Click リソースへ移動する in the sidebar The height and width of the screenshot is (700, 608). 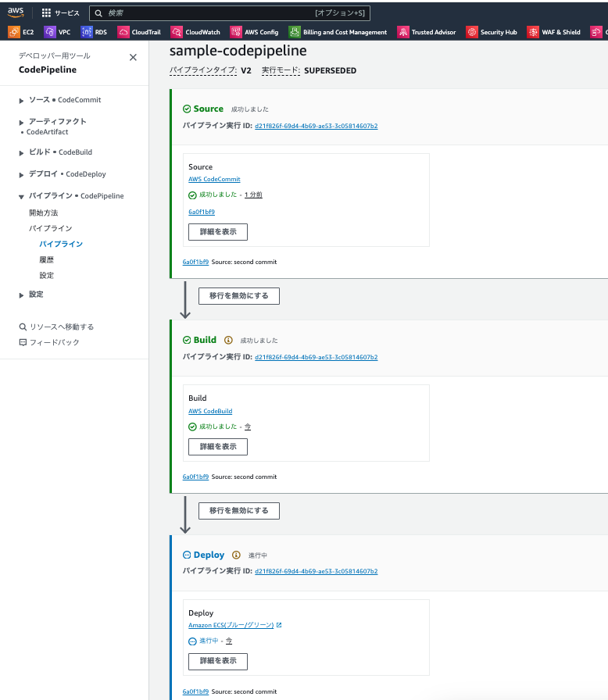(x=62, y=327)
